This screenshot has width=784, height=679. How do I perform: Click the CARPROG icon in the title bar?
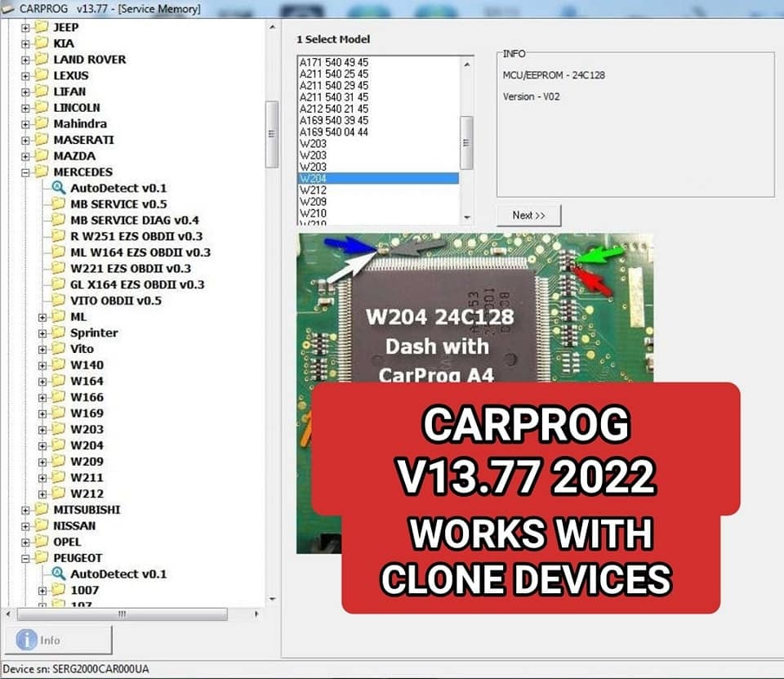pos(8,9)
